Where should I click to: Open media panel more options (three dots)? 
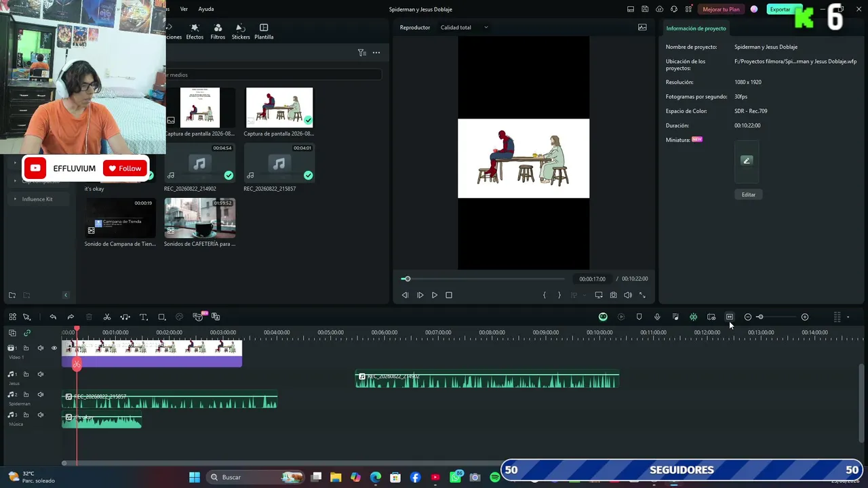coord(376,52)
